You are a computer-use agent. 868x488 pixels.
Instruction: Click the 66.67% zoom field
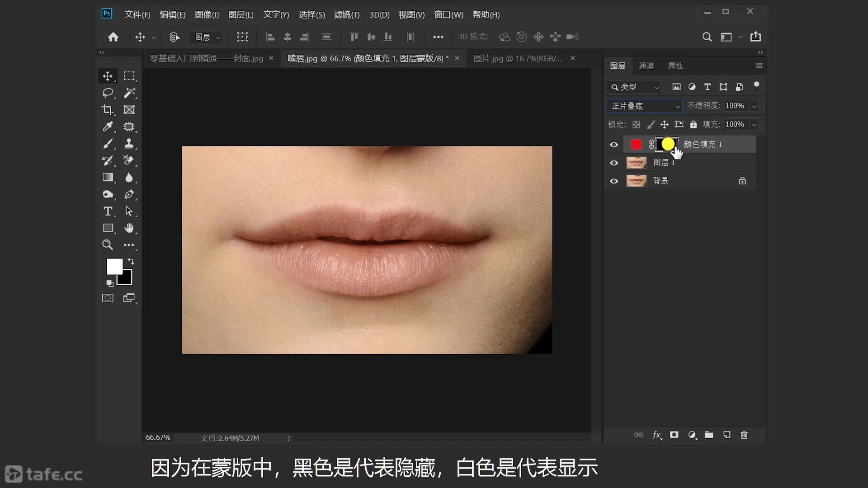click(158, 438)
